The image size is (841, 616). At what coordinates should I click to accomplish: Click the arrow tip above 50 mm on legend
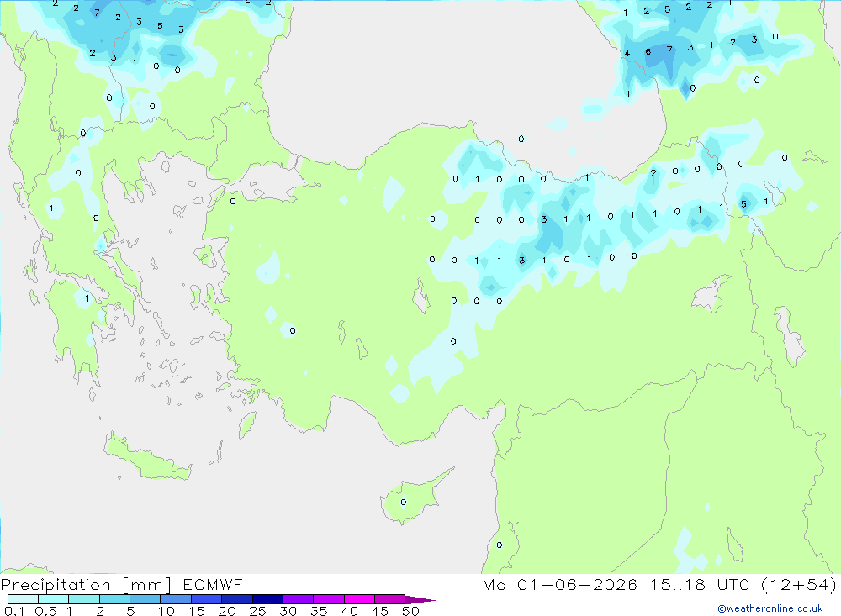point(421,600)
